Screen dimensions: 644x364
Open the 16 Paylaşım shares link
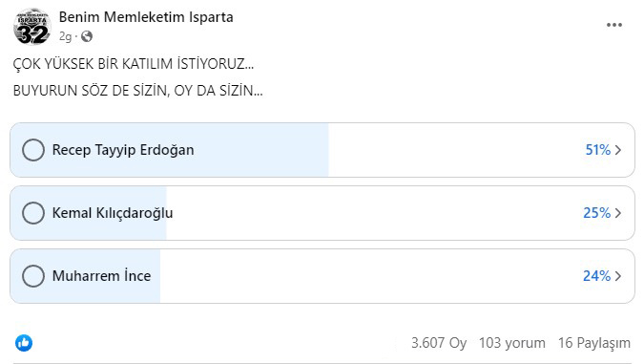point(593,343)
